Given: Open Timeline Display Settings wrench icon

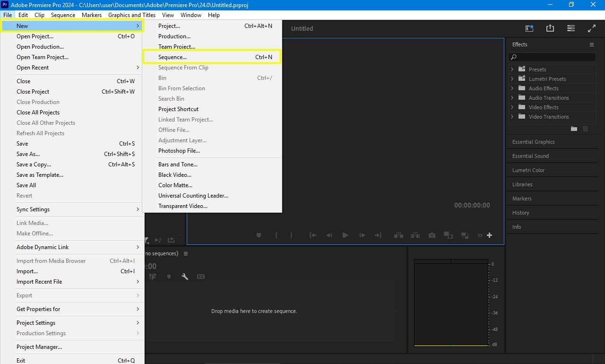Looking at the screenshot, I should coord(185,277).
